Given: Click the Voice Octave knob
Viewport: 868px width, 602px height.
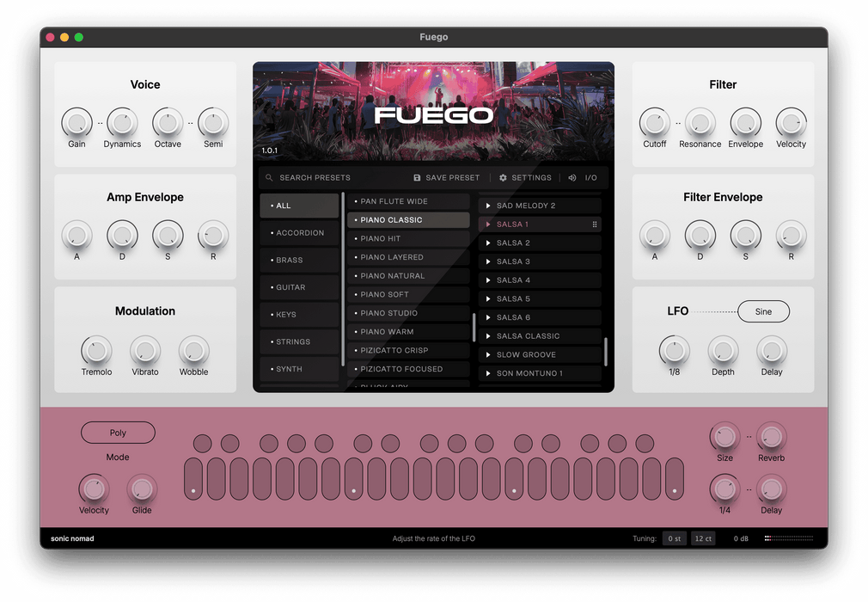Looking at the screenshot, I should click(168, 122).
